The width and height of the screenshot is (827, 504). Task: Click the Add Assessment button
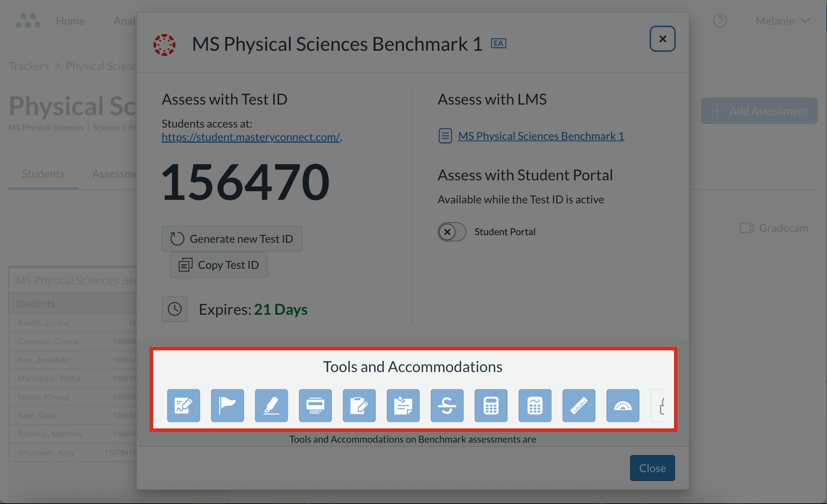point(759,111)
